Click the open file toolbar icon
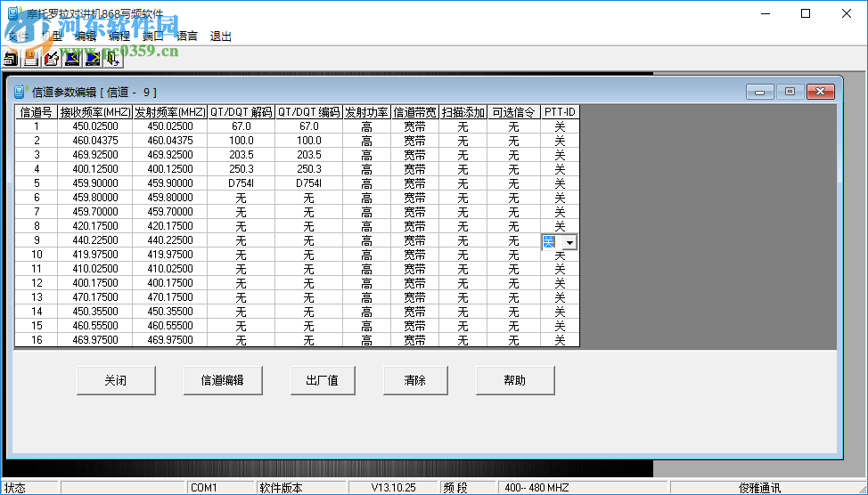Viewport: 868px width, 495px height. click(x=11, y=58)
